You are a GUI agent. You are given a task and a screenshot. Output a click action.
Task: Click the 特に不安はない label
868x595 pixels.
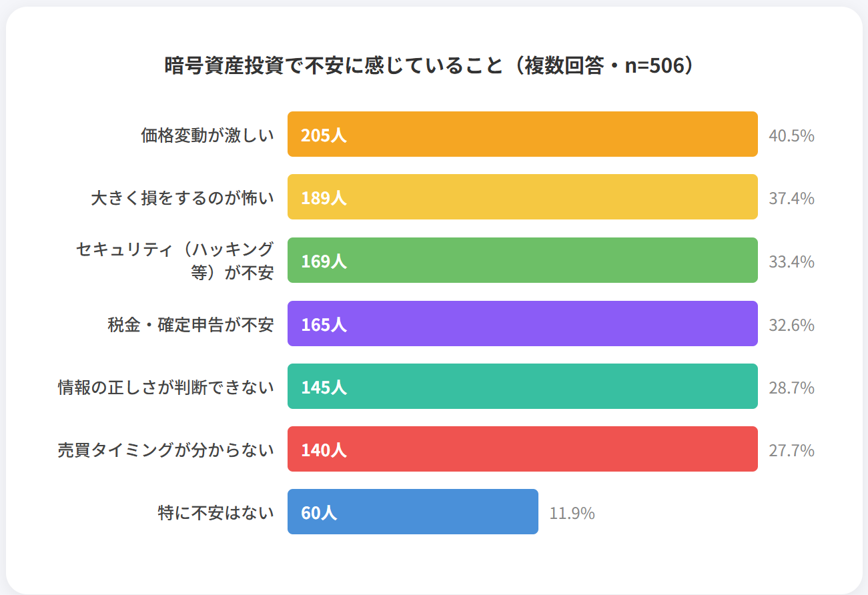(216, 513)
